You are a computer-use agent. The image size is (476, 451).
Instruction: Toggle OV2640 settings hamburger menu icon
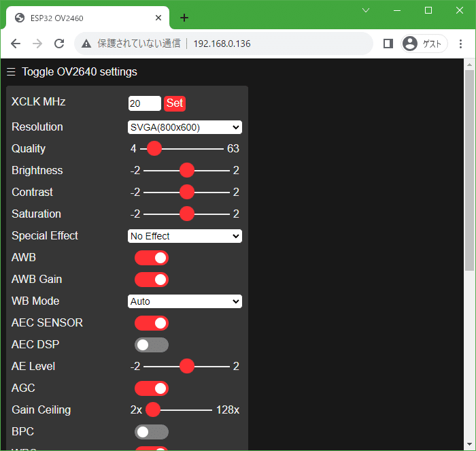click(12, 72)
